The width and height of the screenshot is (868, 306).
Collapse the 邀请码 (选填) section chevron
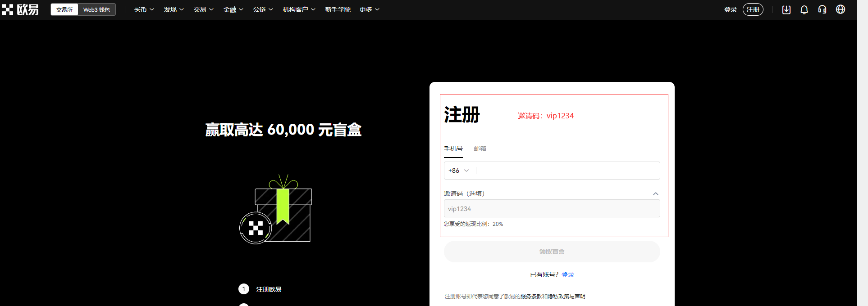pyautogui.click(x=656, y=193)
